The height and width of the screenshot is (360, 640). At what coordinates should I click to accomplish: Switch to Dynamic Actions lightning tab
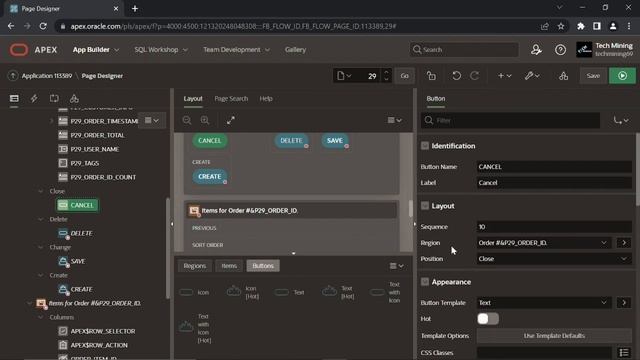click(x=34, y=98)
